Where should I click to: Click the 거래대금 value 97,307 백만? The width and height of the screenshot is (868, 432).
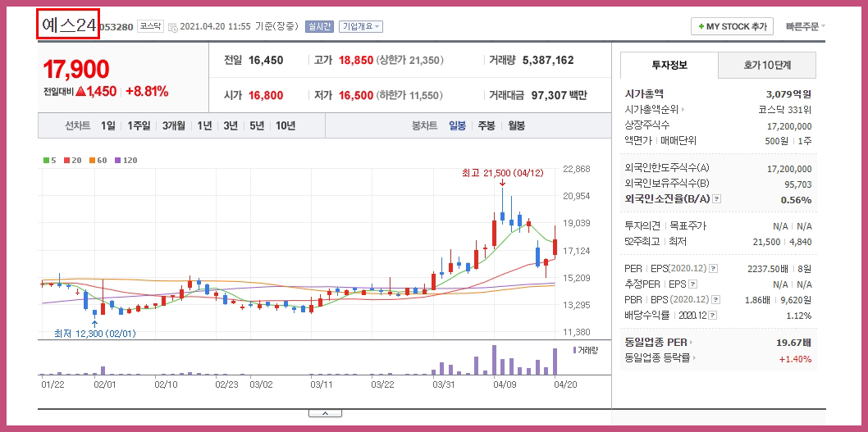click(559, 95)
